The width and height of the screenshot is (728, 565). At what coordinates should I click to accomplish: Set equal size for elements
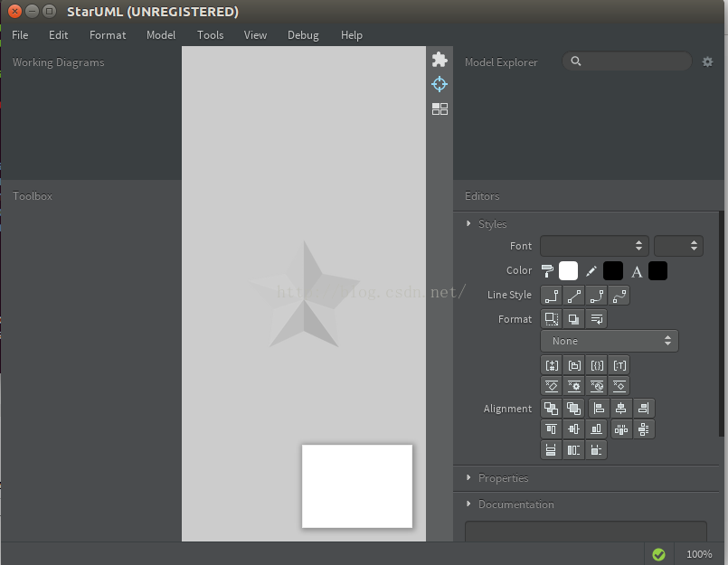point(596,450)
